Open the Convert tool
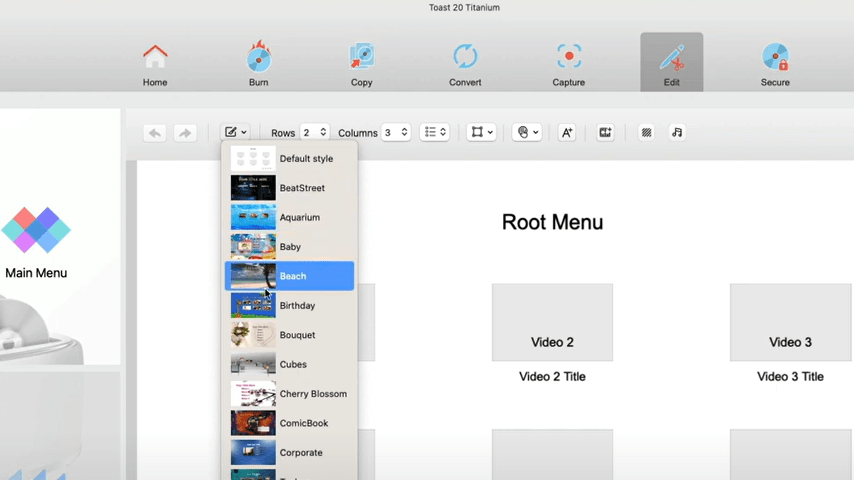854x480 pixels. pyautogui.click(x=465, y=58)
